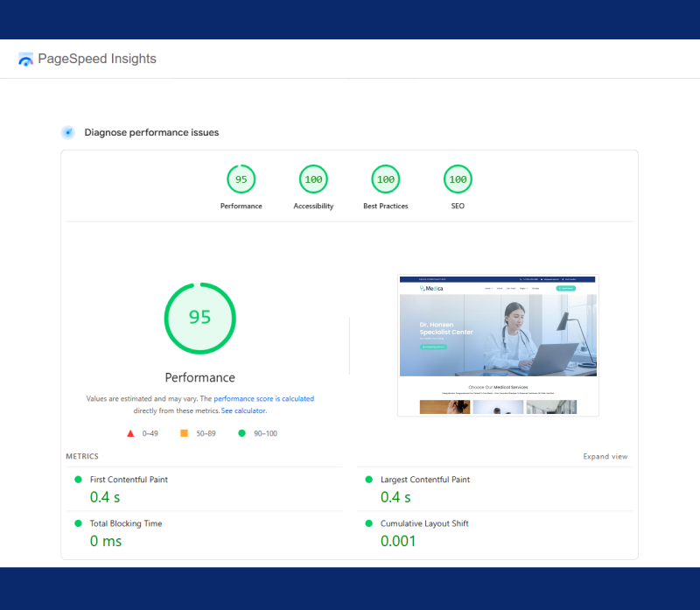Select the Best Practices 100 score gauge
700x610 pixels.
point(385,179)
